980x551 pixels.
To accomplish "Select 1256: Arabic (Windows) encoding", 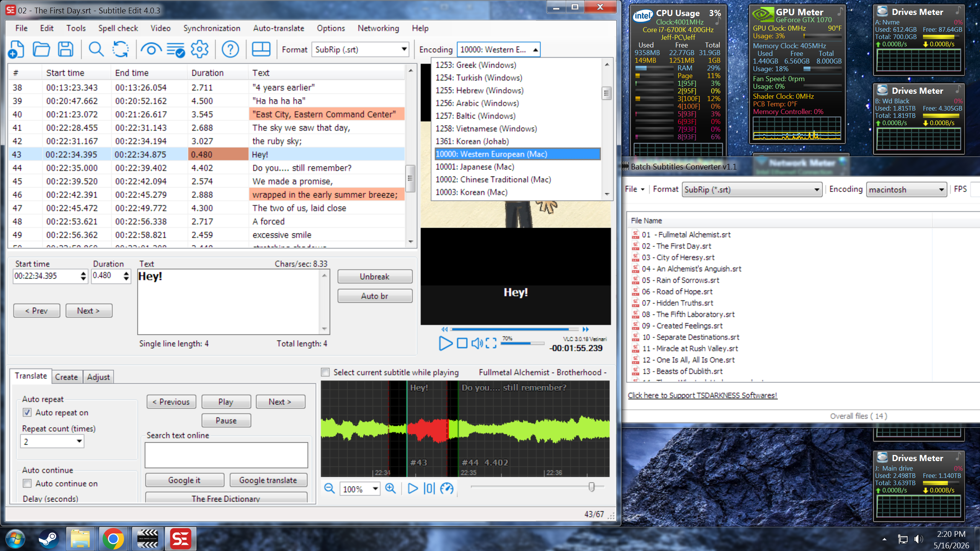I will [518, 103].
